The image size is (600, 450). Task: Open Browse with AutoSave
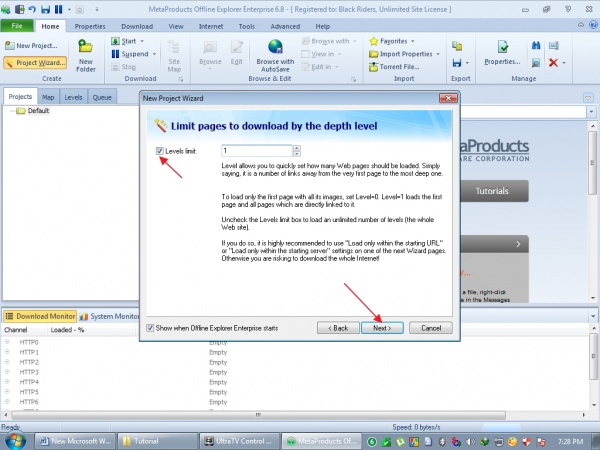pyautogui.click(x=275, y=56)
